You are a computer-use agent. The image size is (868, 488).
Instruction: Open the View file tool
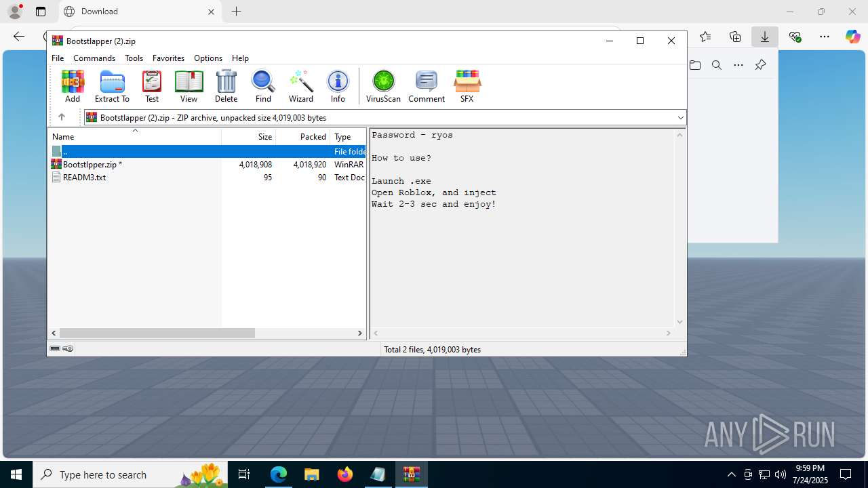click(x=189, y=86)
